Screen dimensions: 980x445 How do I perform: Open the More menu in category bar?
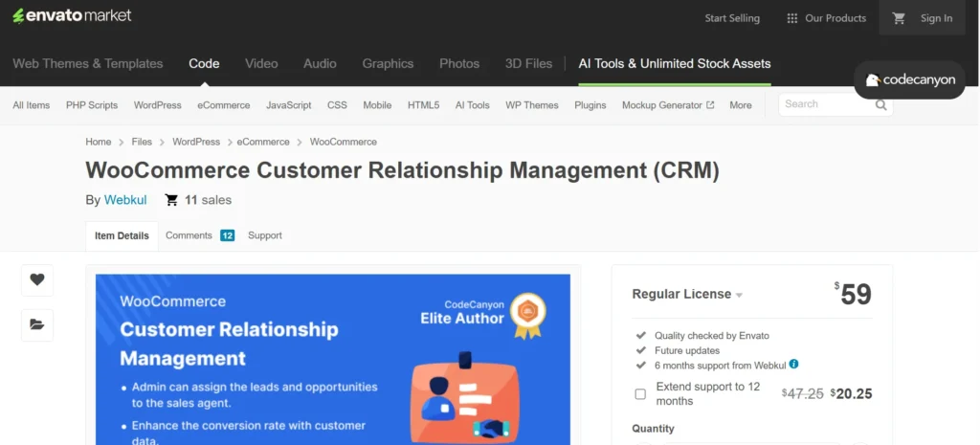(740, 105)
